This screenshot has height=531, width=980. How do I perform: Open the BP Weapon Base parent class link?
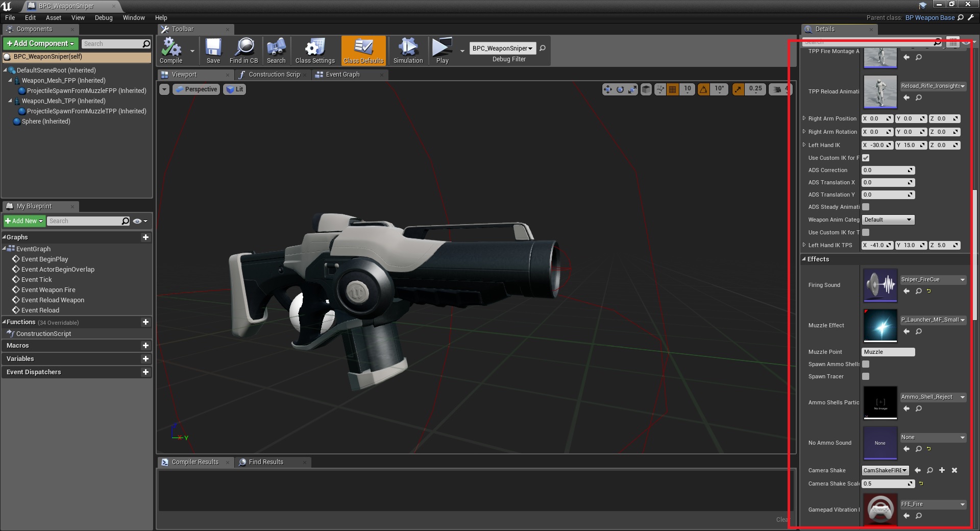[929, 17]
